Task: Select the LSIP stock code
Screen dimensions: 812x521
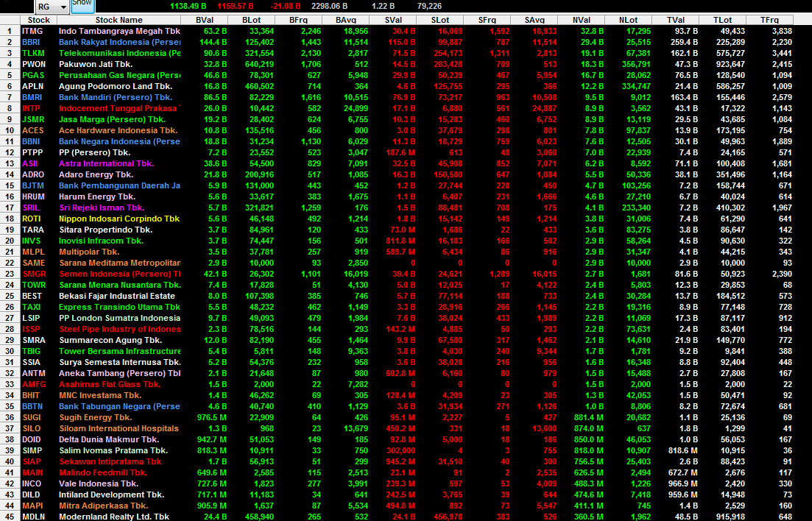Action: (x=31, y=318)
